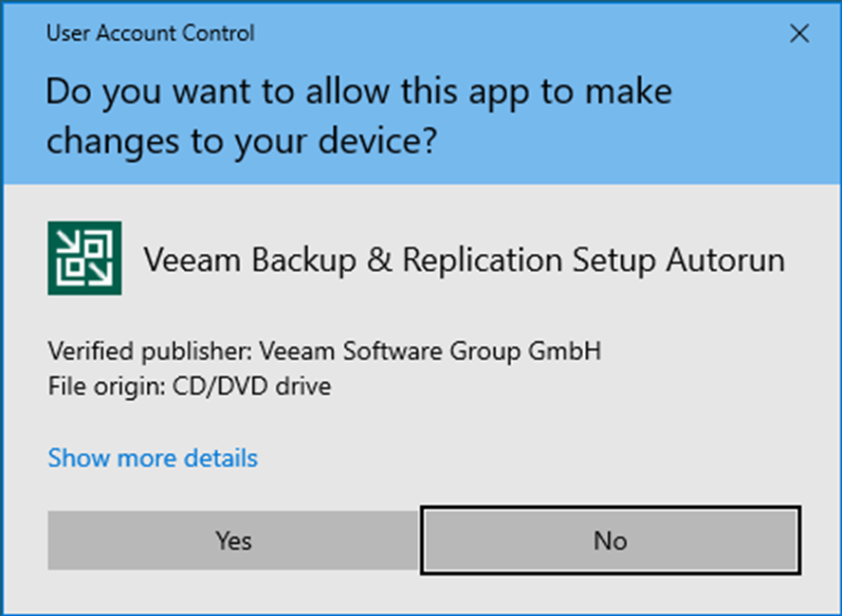Viewport: 842px width, 616px height.
Task: Select the Veeam Software Group GmbH publisher name
Action: point(430,352)
